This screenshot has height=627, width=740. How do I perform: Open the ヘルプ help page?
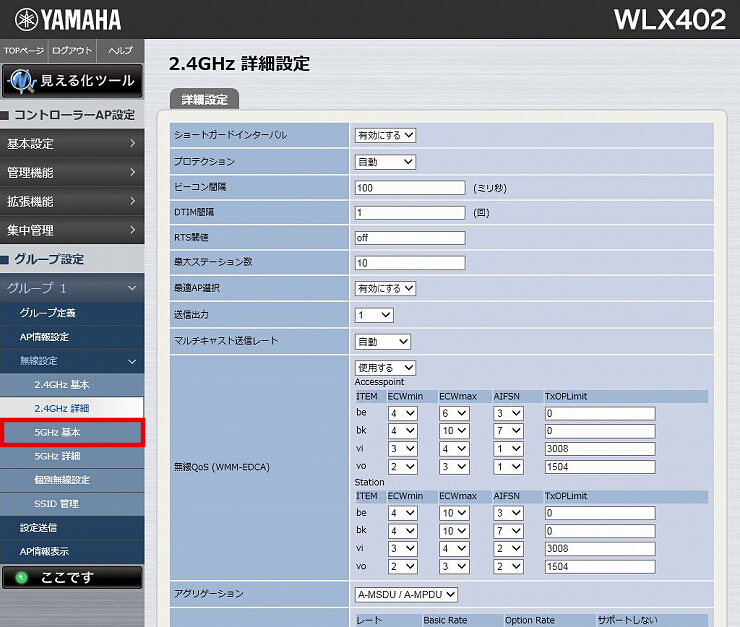click(120, 50)
